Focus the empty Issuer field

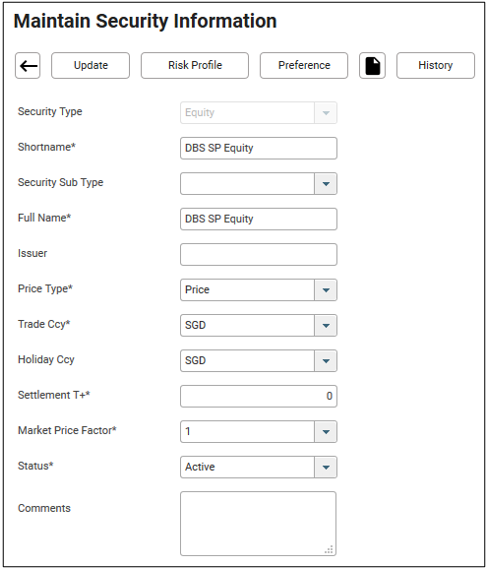[x=259, y=254]
